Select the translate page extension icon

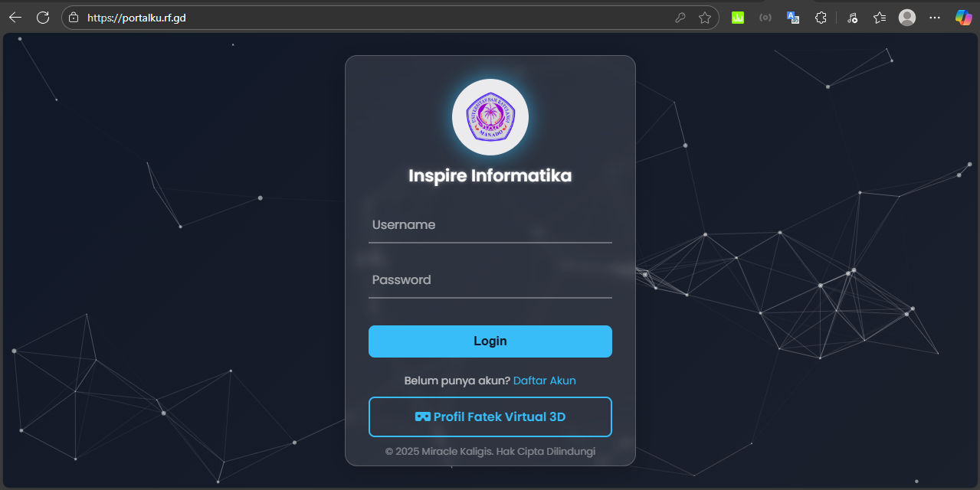(x=792, y=17)
